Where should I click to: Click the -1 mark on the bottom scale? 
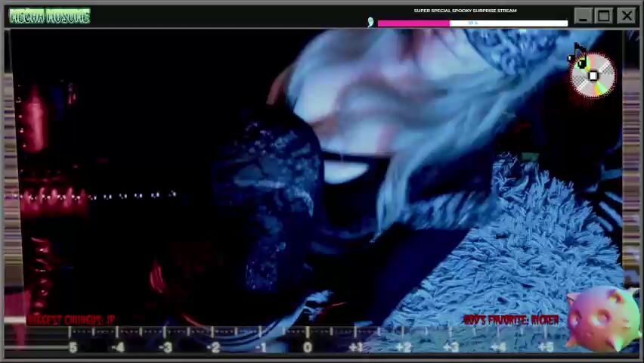[260, 348]
